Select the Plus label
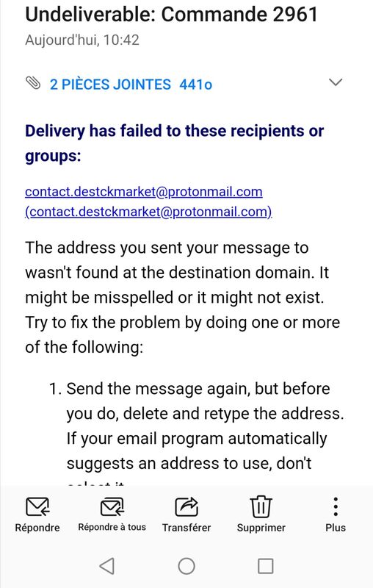This screenshot has height=588, width=373. pos(336,528)
